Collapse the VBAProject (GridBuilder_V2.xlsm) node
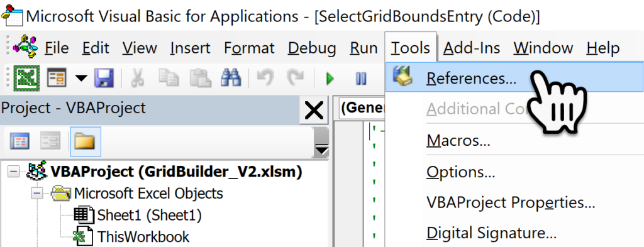644x247 pixels. (x=14, y=172)
